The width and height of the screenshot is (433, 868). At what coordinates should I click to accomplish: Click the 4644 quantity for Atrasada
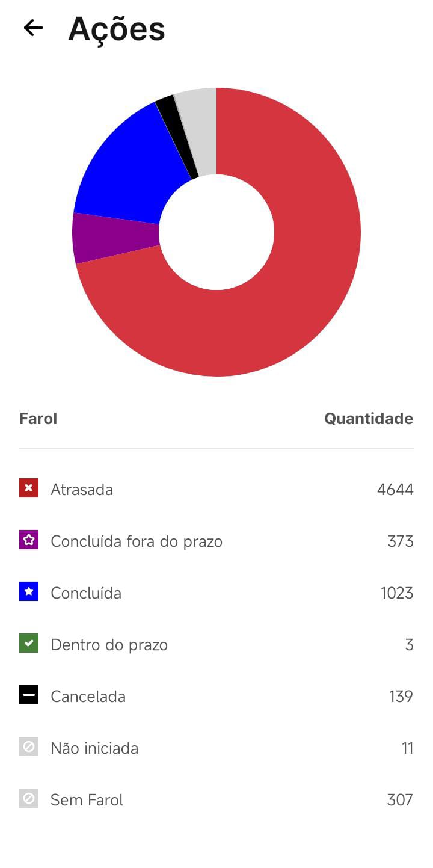click(395, 490)
